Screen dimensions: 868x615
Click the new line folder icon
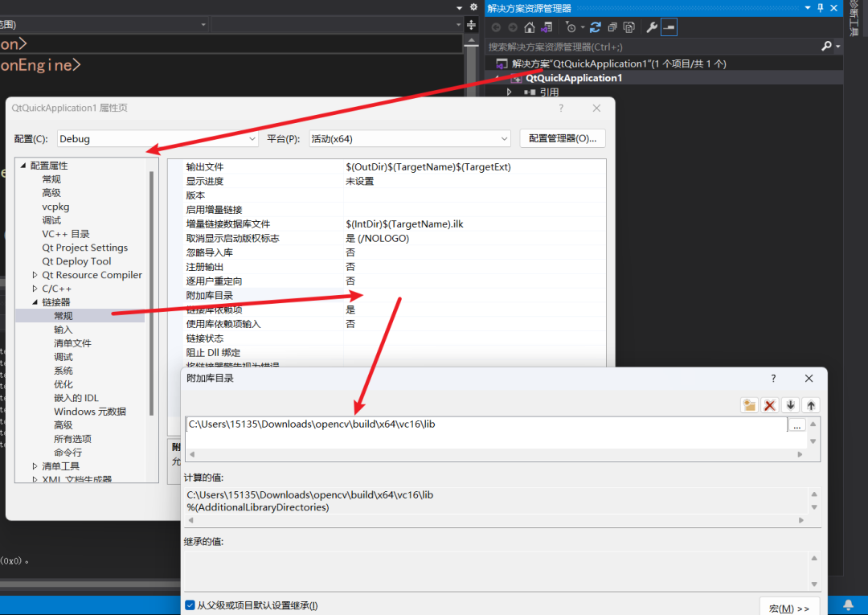tap(749, 405)
